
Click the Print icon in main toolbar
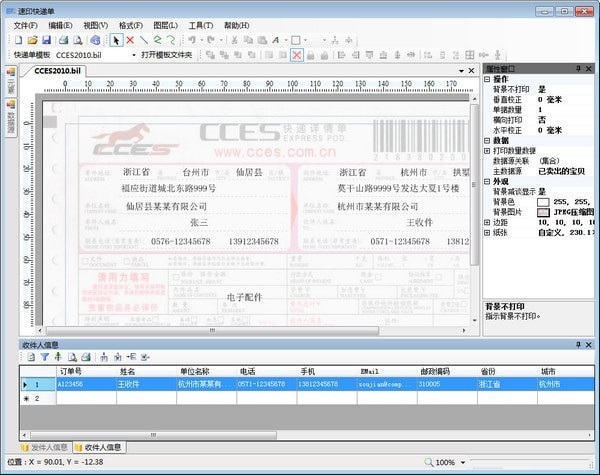64,40
